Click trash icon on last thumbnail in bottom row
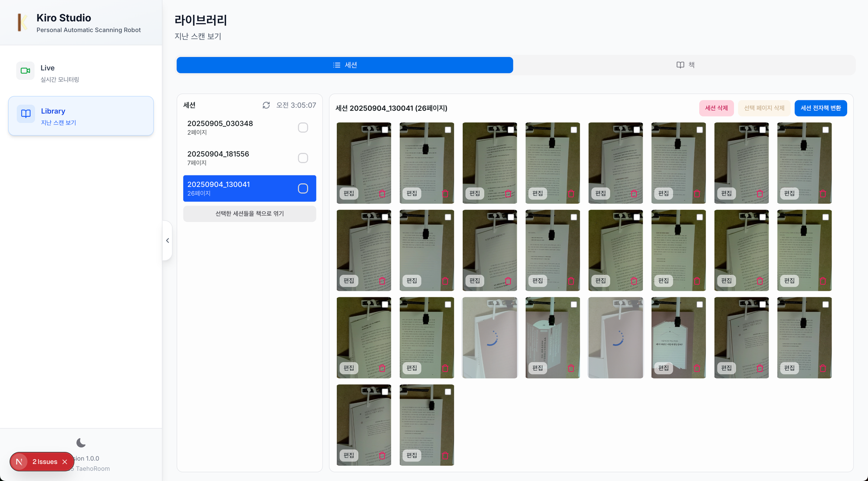 click(x=445, y=455)
